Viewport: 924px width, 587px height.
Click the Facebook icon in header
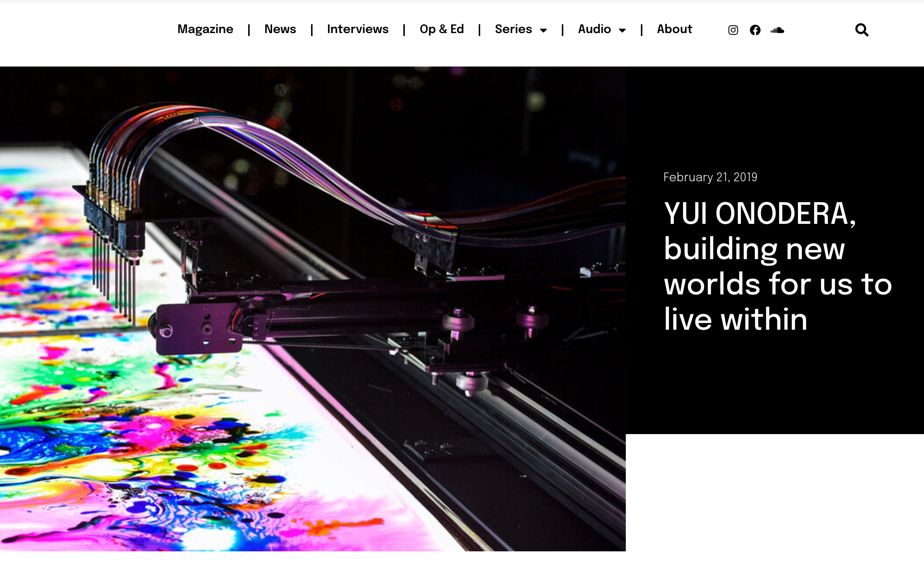pyautogui.click(x=755, y=30)
